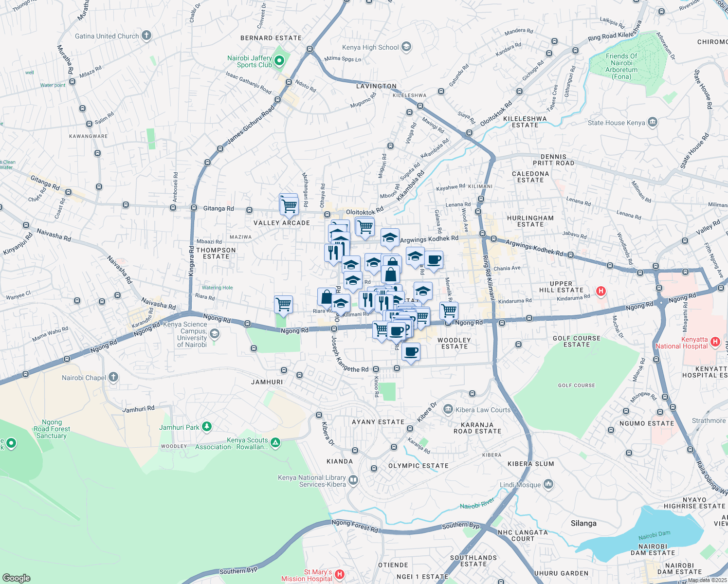Viewport: 728px width, 584px height.
Task: Click the Nairobi Chapel church icon
Action: click(x=113, y=377)
